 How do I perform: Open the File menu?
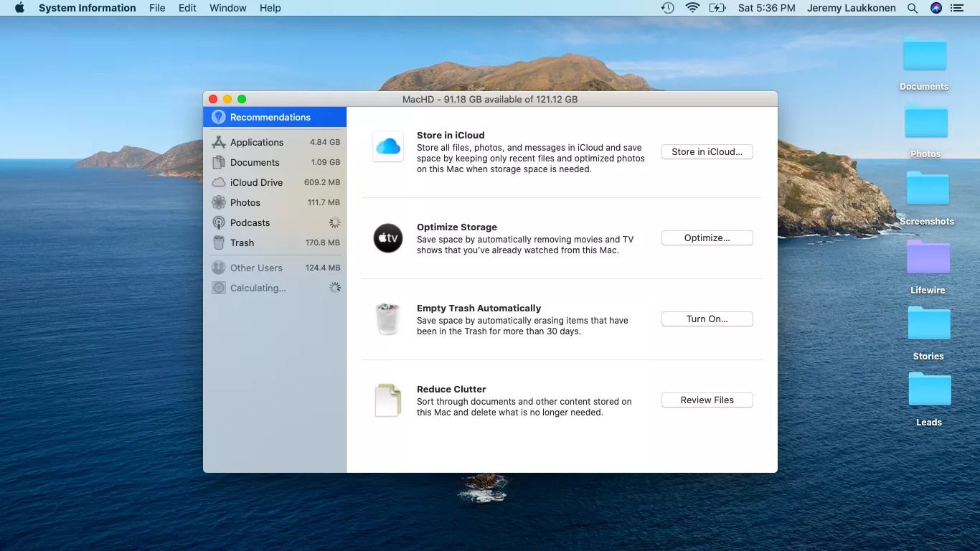[x=157, y=8]
